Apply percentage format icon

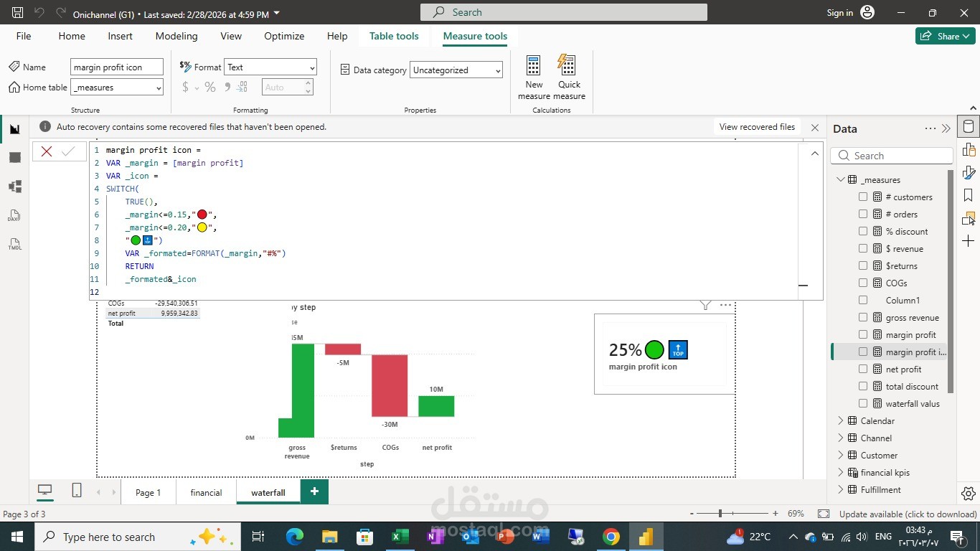[210, 87]
